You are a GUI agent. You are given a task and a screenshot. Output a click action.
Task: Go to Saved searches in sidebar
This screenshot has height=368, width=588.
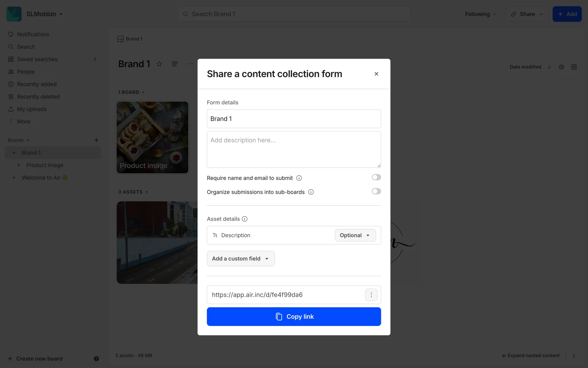click(37, 59)
